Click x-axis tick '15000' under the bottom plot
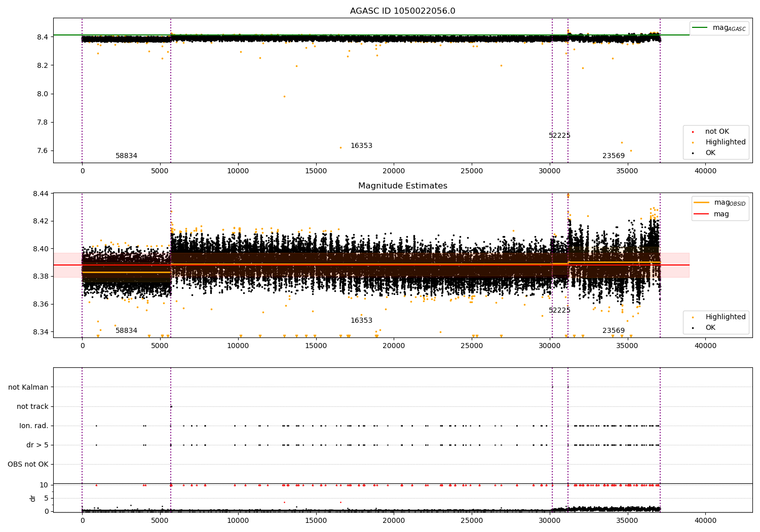Viewport: 760px width, 532px height. pos(316,520)
